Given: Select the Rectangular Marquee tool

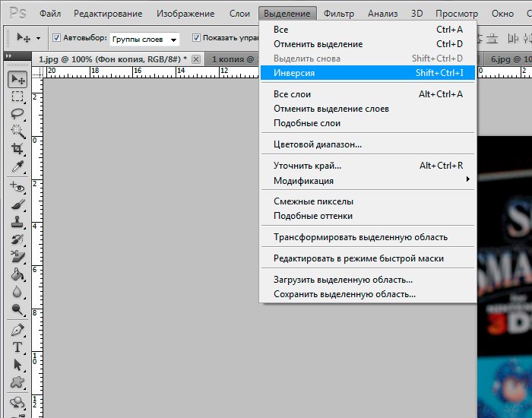Looking at the screenshot, I should 17,97.
